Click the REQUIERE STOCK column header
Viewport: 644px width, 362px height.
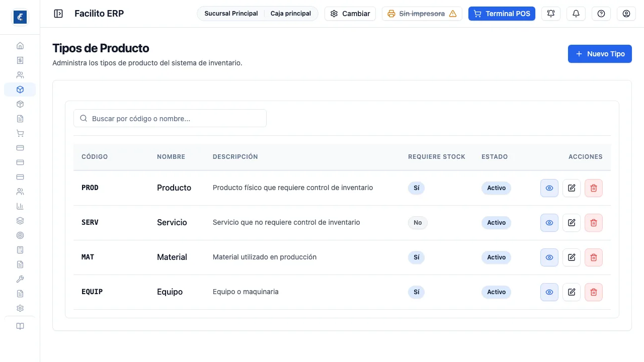click(437, 157)
